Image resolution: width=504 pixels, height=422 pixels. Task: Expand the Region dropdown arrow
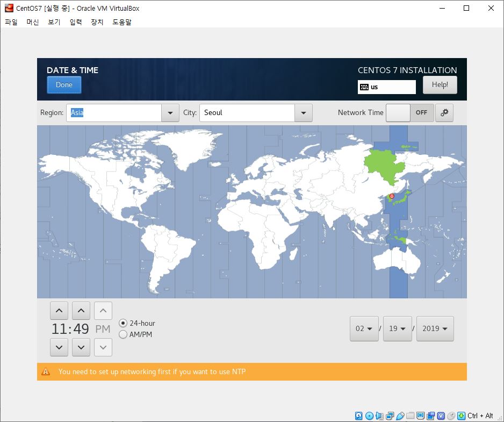(170, 113)
